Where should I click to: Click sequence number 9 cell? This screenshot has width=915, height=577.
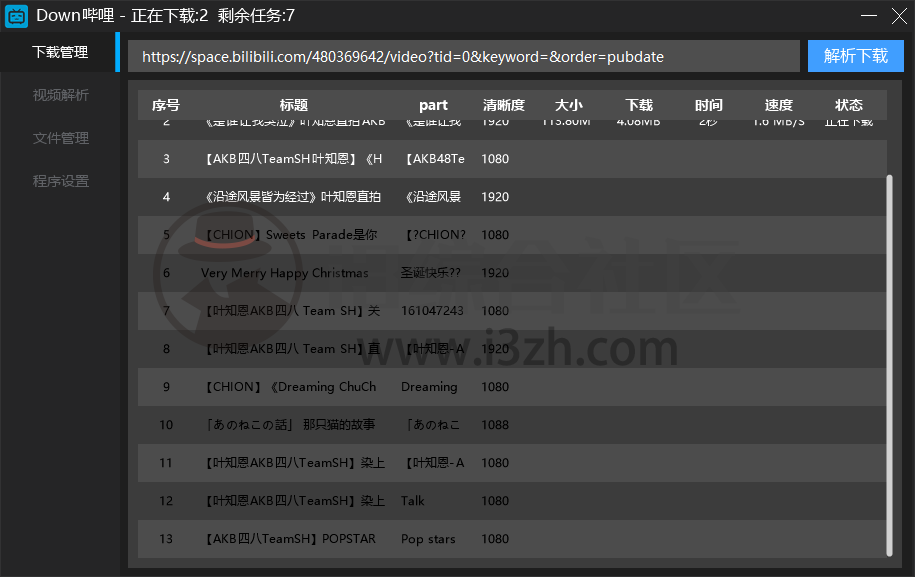click(x=166, y=387)
